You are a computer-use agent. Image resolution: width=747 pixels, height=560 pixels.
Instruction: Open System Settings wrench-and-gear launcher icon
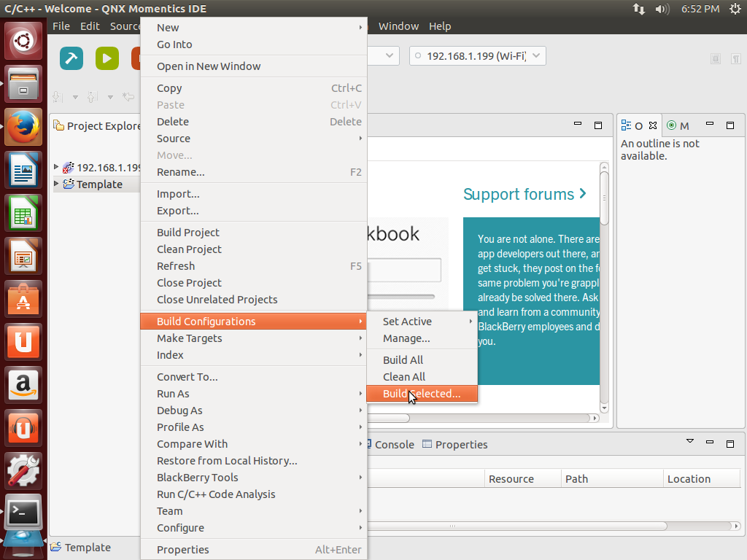pyautogui.click(x=23, y=470)
